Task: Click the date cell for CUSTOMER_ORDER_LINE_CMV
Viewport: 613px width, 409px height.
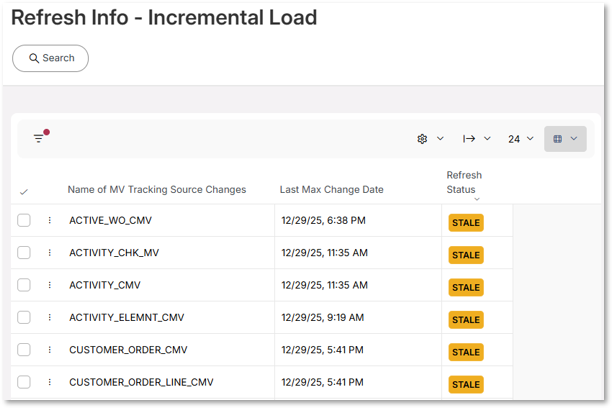Action: pyautogui.click(x=323, y=382)
